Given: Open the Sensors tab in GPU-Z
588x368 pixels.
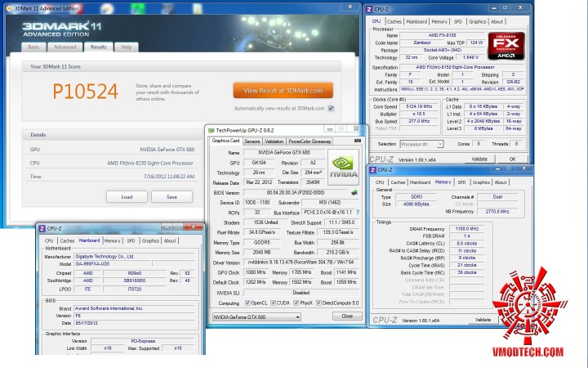Looking at the screenshot, I should pos(252,141).
